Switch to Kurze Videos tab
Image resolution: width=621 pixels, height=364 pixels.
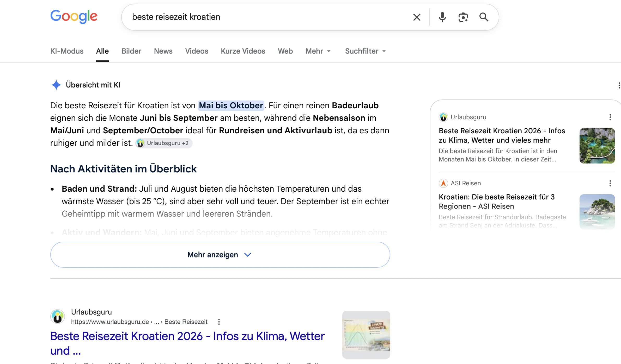pos(243,51)
